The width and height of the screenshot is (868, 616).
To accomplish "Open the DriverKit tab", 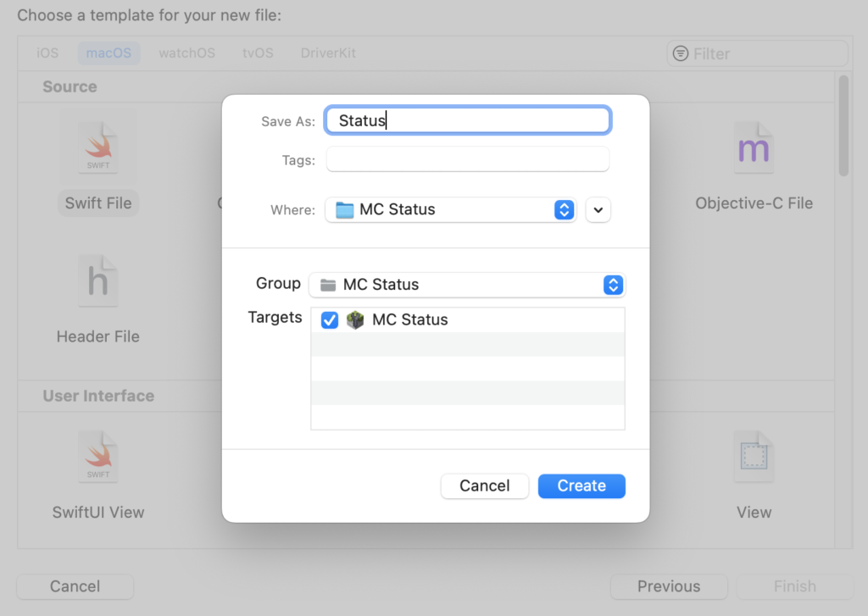I will pyautogui.click(x=328, y=53).
